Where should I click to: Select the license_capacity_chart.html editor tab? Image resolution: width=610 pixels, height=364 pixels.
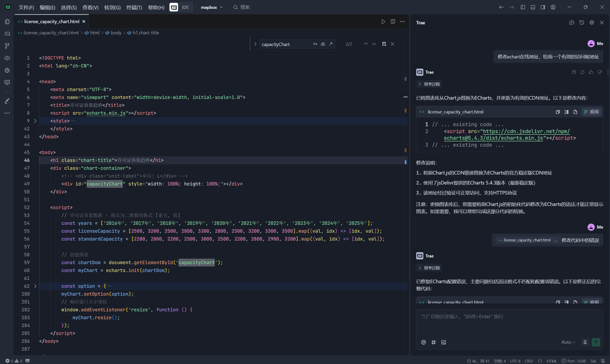point(51,22)
